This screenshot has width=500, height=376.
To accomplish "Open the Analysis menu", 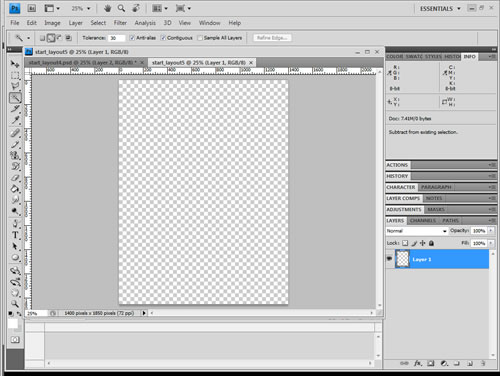I will [145, 23].
